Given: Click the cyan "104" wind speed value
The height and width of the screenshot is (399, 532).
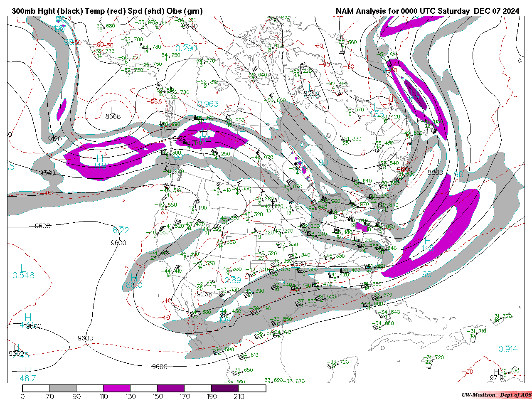Looking at the screenshot, I should tap(225, 320).
